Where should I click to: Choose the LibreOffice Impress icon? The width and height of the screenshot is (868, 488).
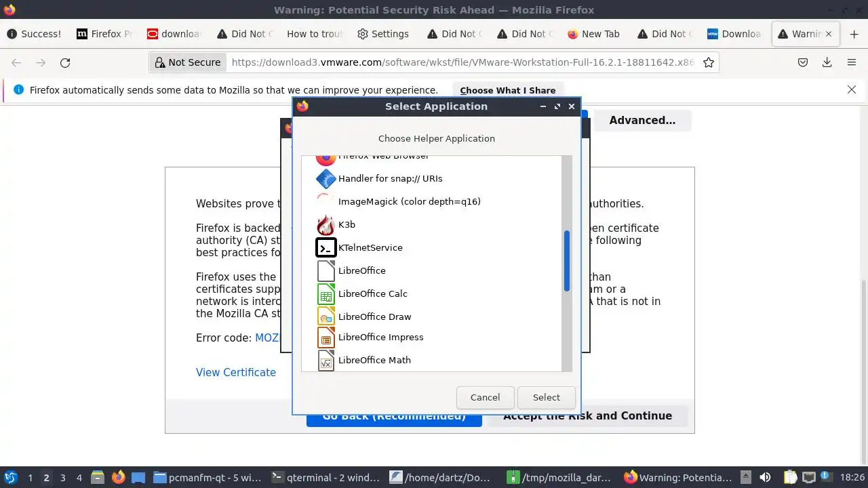coord(326,338)
